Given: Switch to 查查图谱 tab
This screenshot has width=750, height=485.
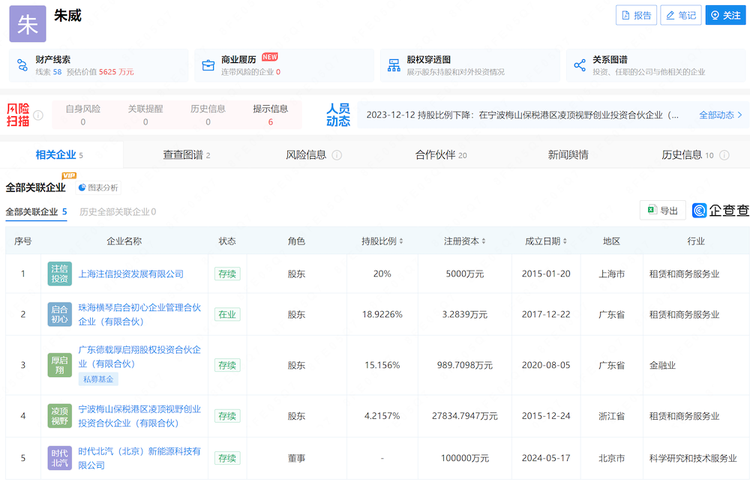Looking at the screenshot, I should pos(186,155).
